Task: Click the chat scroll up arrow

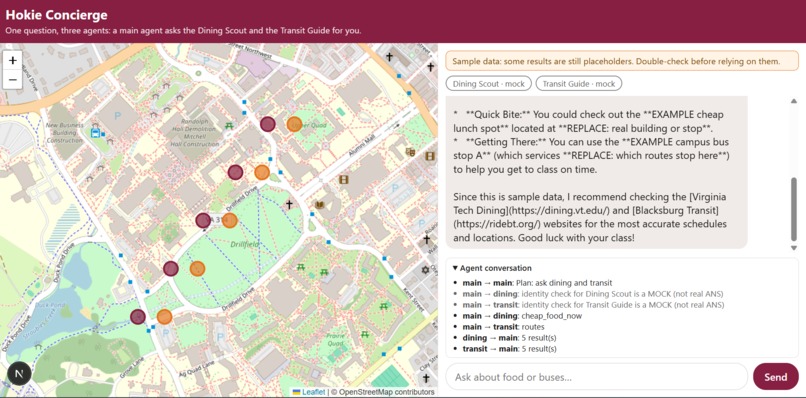Action: tap(794, 101)
